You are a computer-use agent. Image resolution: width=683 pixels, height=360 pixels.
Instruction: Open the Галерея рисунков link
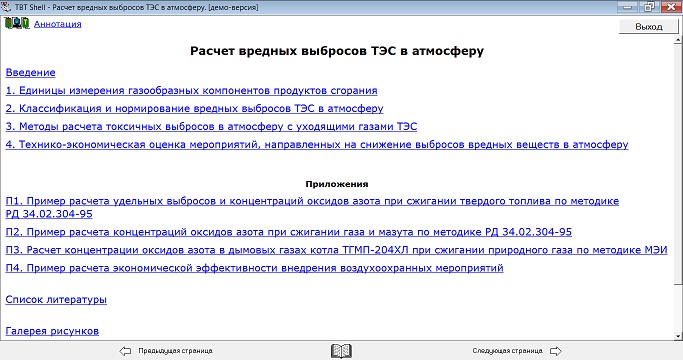coord(52,331)
